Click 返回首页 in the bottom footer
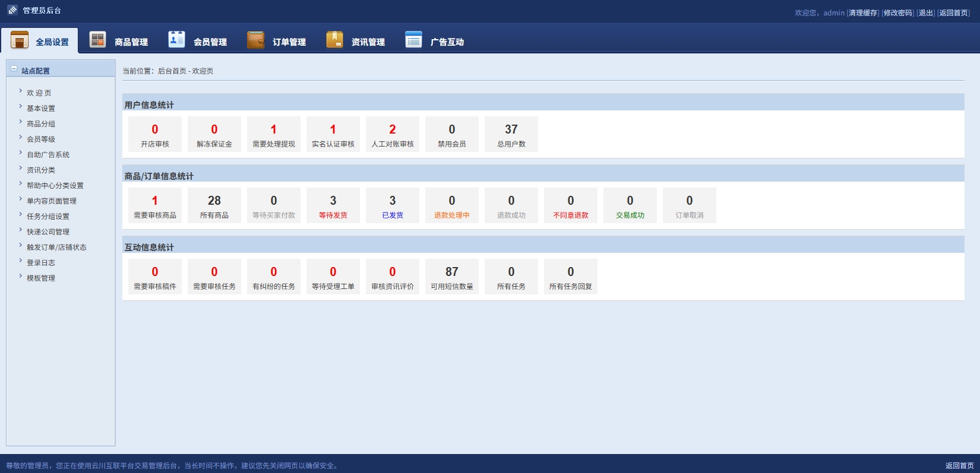This screenshot has width=980, height=473. (959, 466)
